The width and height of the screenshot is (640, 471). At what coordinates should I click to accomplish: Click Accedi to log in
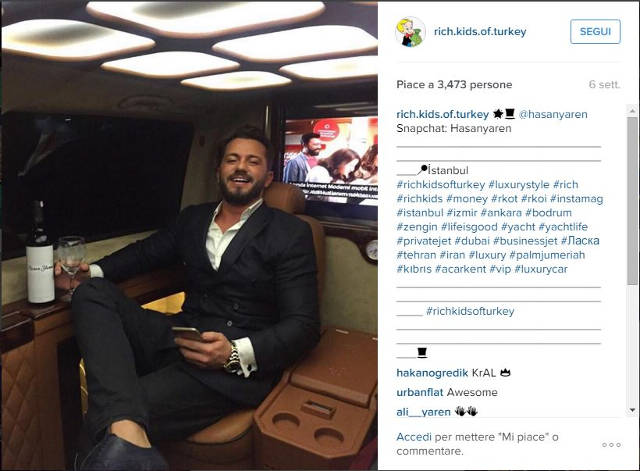click(413, 437)
